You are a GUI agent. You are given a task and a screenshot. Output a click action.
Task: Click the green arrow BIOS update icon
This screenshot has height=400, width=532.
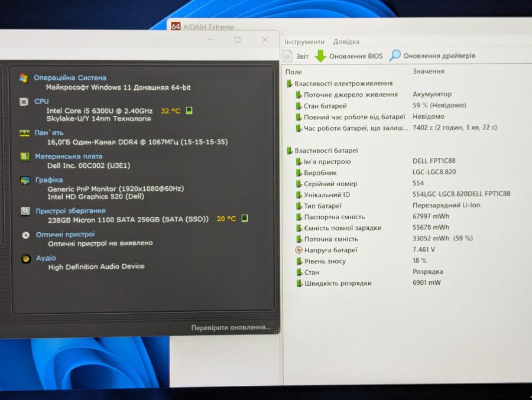(x=320, y=56)
